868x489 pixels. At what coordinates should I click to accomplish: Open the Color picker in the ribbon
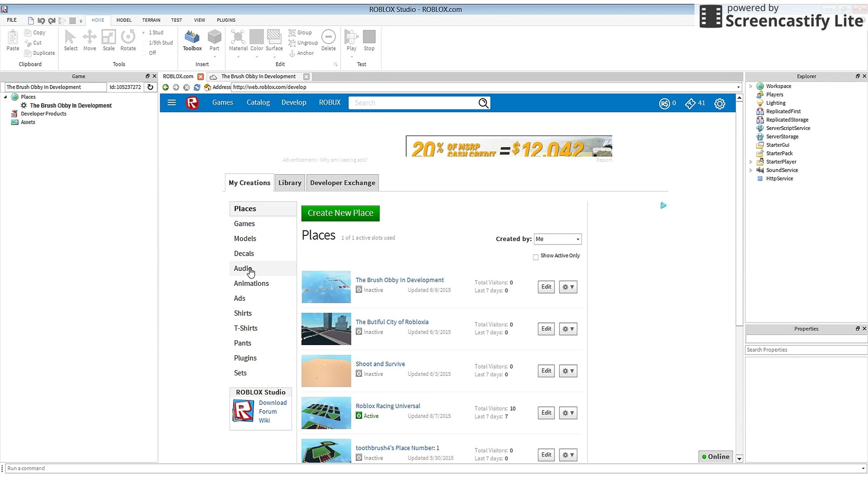tap(256, 40)
